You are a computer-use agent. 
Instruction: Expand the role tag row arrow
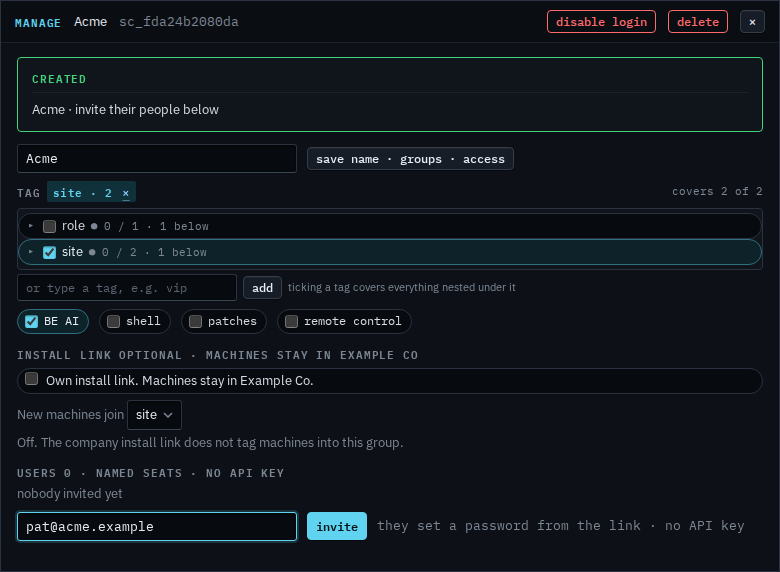coord(31,226)
